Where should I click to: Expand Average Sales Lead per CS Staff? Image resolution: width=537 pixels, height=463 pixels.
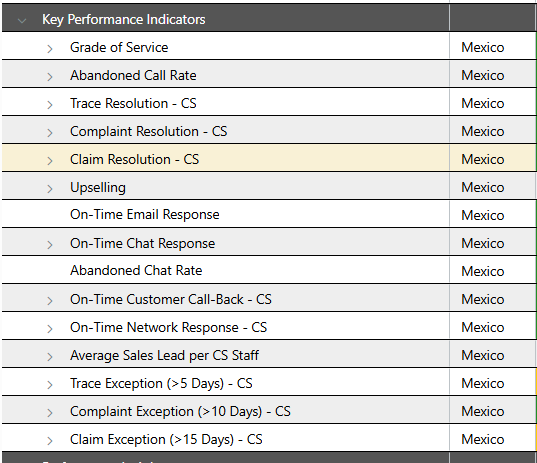point(50,357)
